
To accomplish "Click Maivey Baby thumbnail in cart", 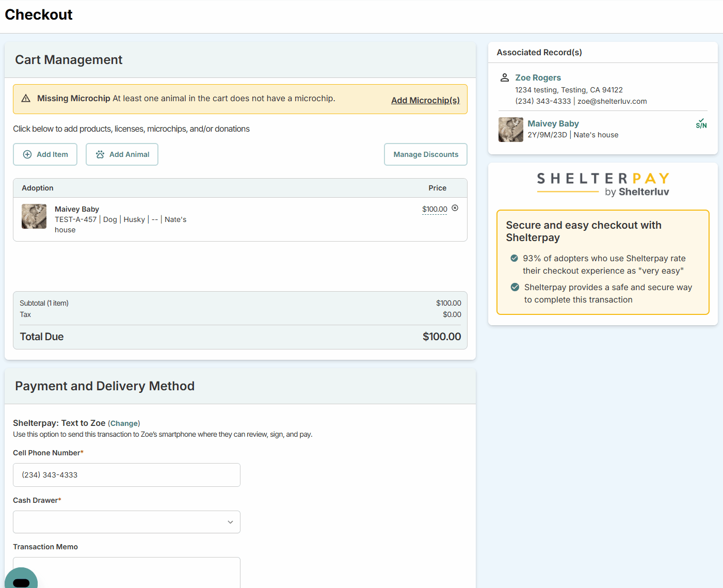I will [x=34, y=216].
